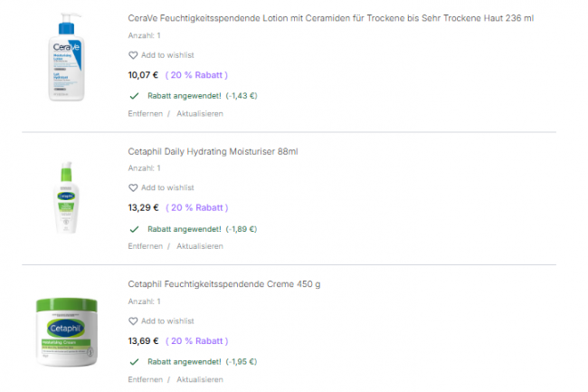Click Add to wishlist text for Cetaphil Creme
588x392 pixels.
coord(167,320)
